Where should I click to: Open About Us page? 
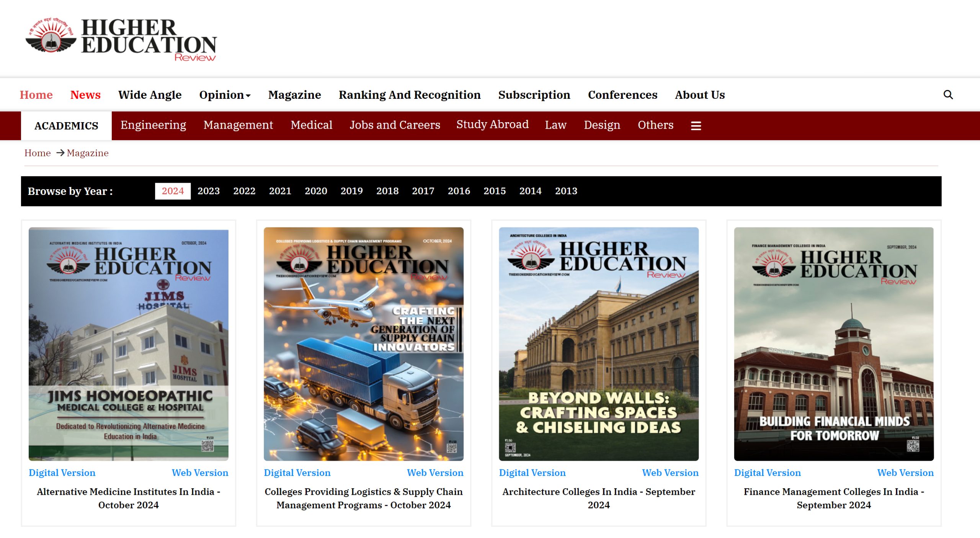(x=700, y=95)
